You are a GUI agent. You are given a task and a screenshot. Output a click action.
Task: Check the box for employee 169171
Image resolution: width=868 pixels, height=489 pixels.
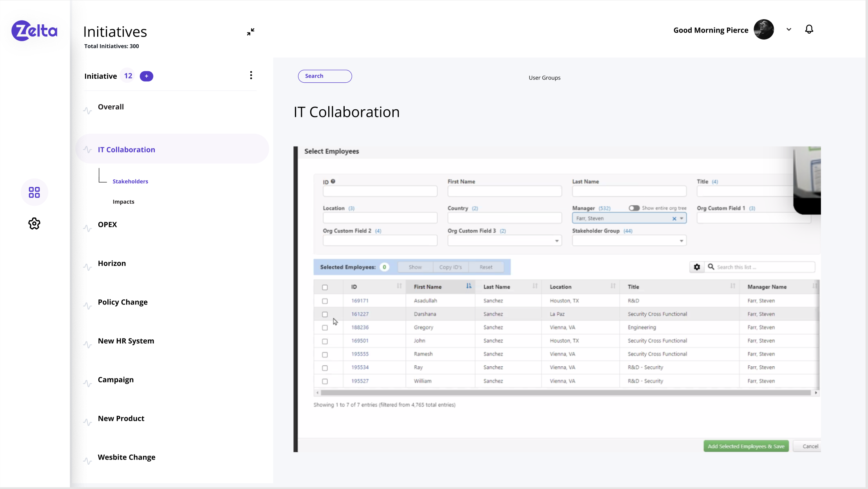pyautogui.click(x=325, y=301)
